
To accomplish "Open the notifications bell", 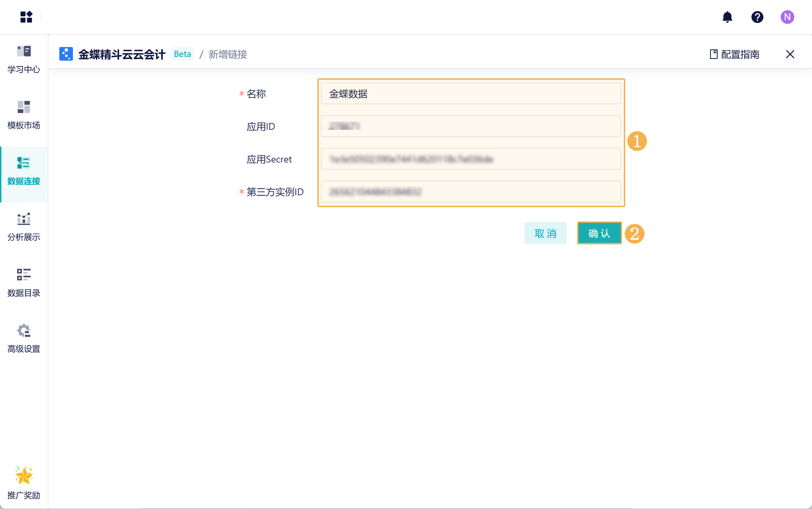I will 727,17.
